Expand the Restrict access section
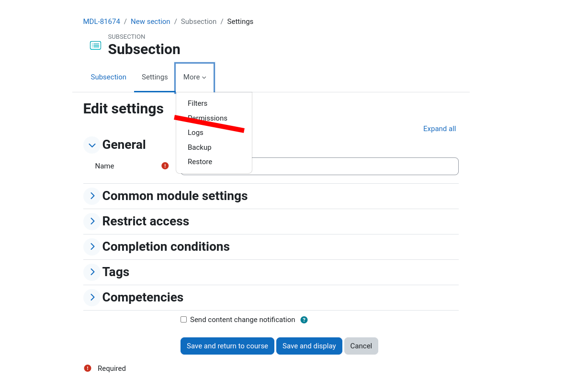 (92, 221)
